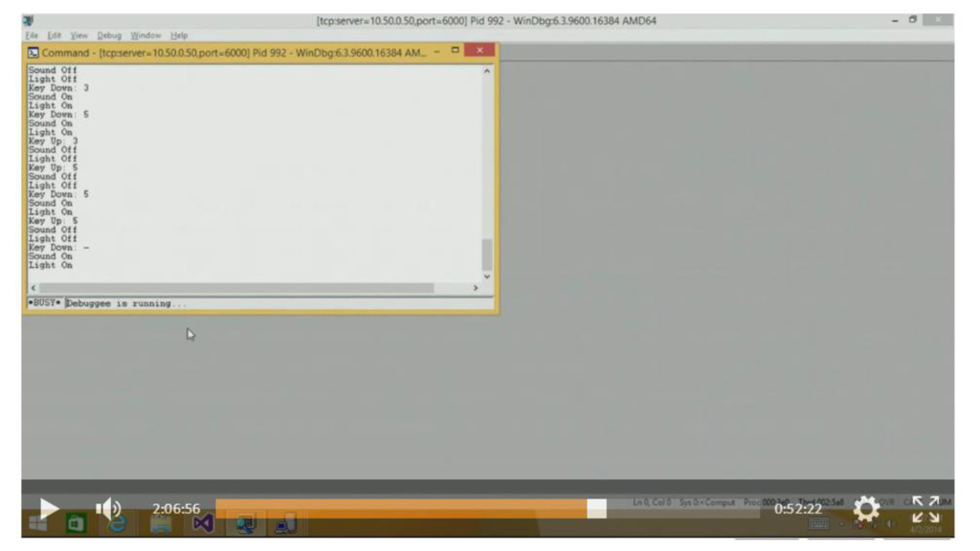Select the 'Key Down: -' output line
Screen dimensions: 980x551
click(58, 248)
